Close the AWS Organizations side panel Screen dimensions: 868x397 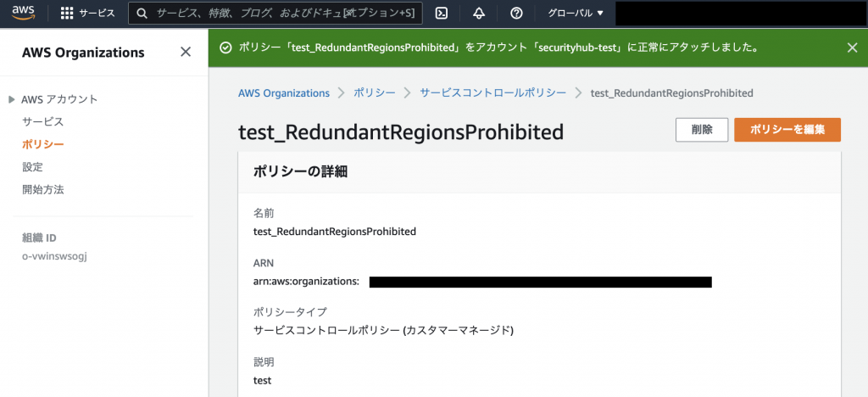(186, 52)
